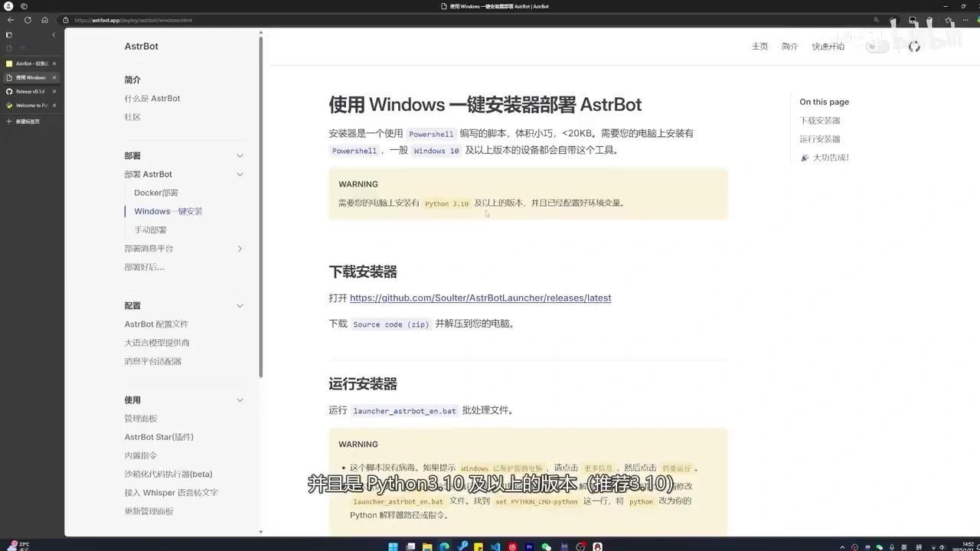The width and height of the screenshot is (980, 551).
Task: Select Windows一键安装 in the sidebar
Action: tap(168, 211)
